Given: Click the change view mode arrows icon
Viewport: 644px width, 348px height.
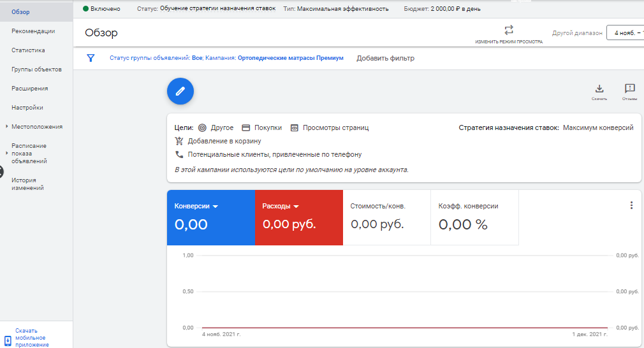Looking at the screenshot, I should pyautogui.click(x=508, y=30).
